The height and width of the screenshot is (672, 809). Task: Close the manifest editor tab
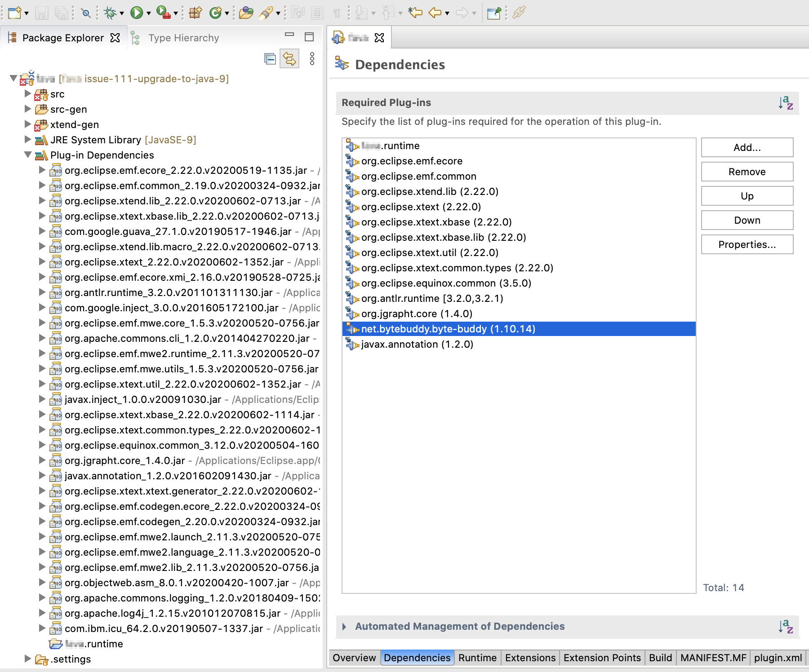point(379,38)
